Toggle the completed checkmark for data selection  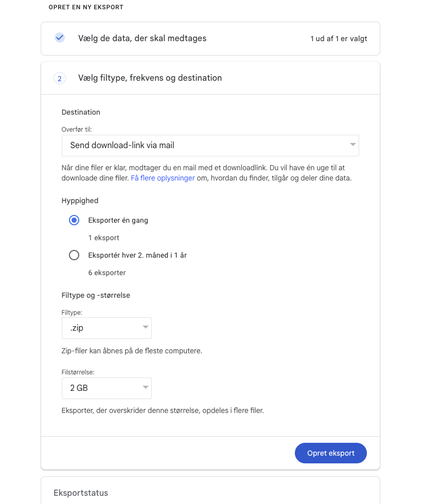59,38
